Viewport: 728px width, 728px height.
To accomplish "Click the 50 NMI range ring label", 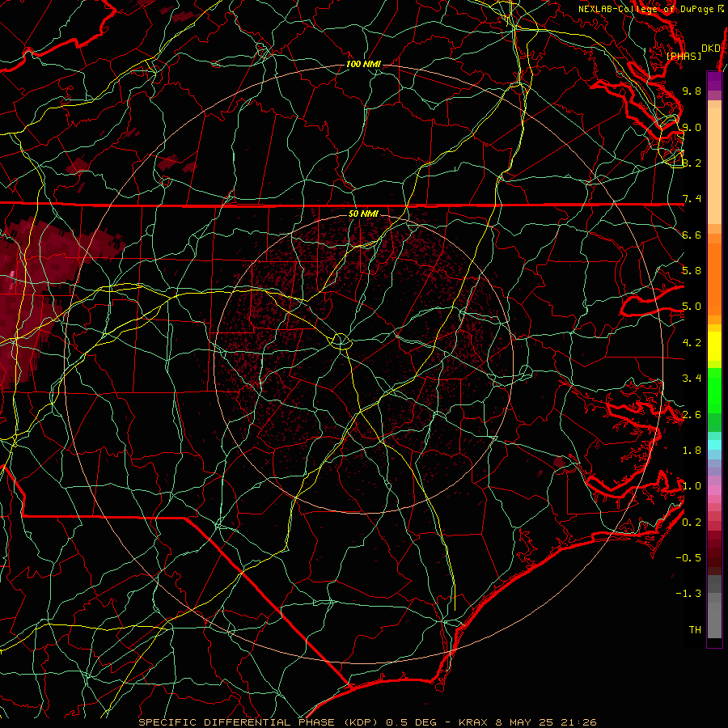I will (x=363, y=214).
